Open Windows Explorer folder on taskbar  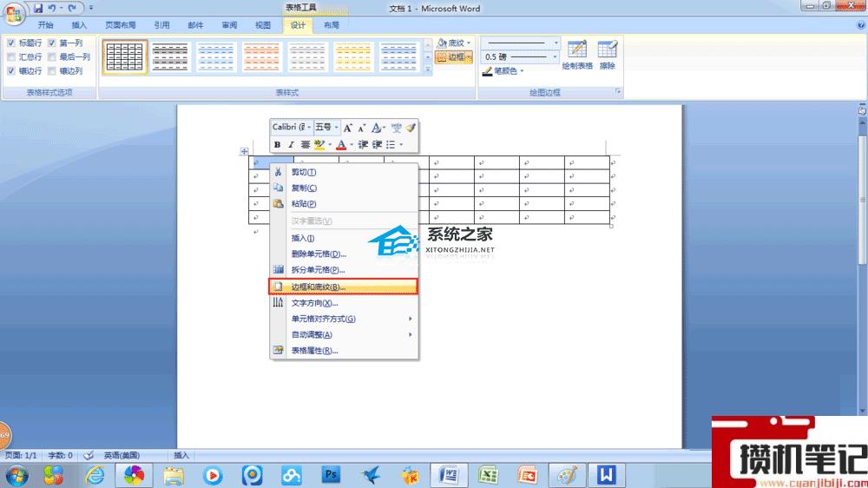pyautogui.click(x=174, y=475)
